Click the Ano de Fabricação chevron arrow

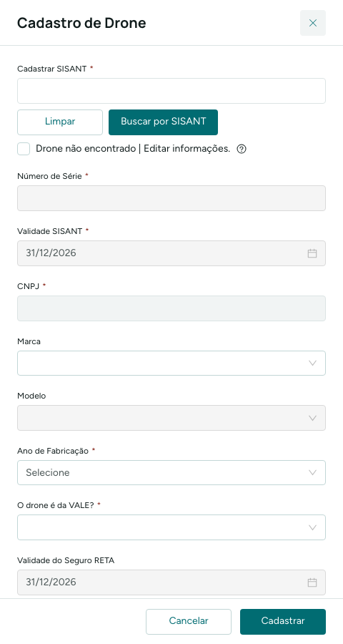pos(313,473)
